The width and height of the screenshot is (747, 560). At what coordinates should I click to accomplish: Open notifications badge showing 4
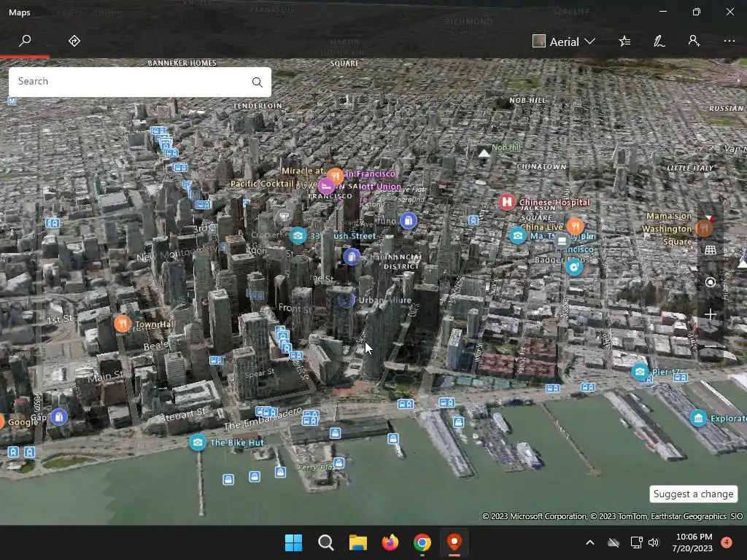click(x=727, y=542)
